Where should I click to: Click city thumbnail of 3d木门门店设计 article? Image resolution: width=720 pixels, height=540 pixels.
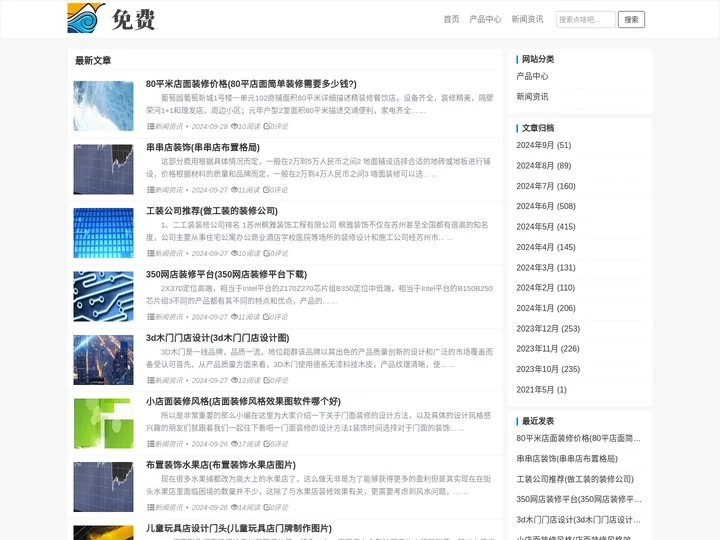coord(103,360)
